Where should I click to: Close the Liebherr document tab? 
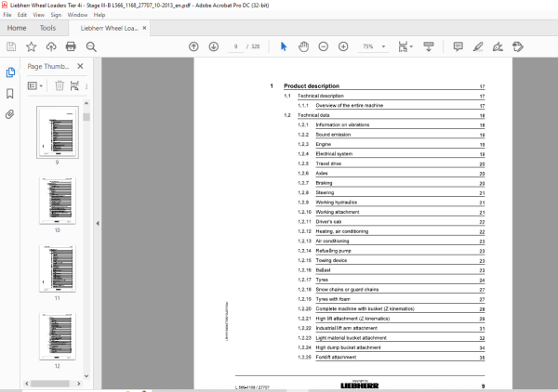tap(144, 28)
